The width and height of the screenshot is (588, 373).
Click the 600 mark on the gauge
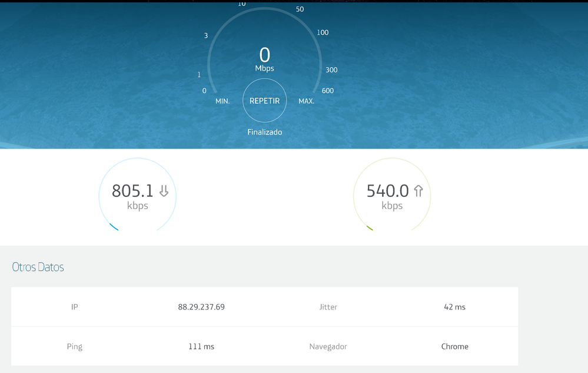tap(327, 91)
